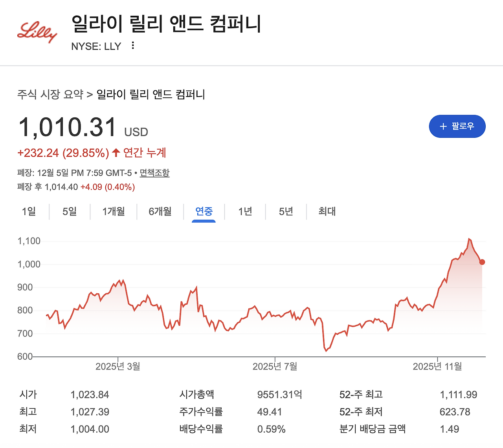The width and height of the screenshot is (503, 448).
Task: Open the 1개월 chart view
Action: [114, 212]
